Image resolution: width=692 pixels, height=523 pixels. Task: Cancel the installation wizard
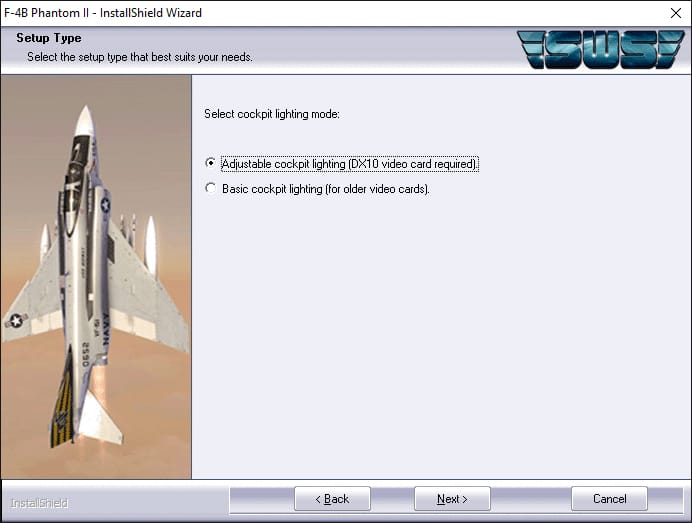(x=609, y=499)
